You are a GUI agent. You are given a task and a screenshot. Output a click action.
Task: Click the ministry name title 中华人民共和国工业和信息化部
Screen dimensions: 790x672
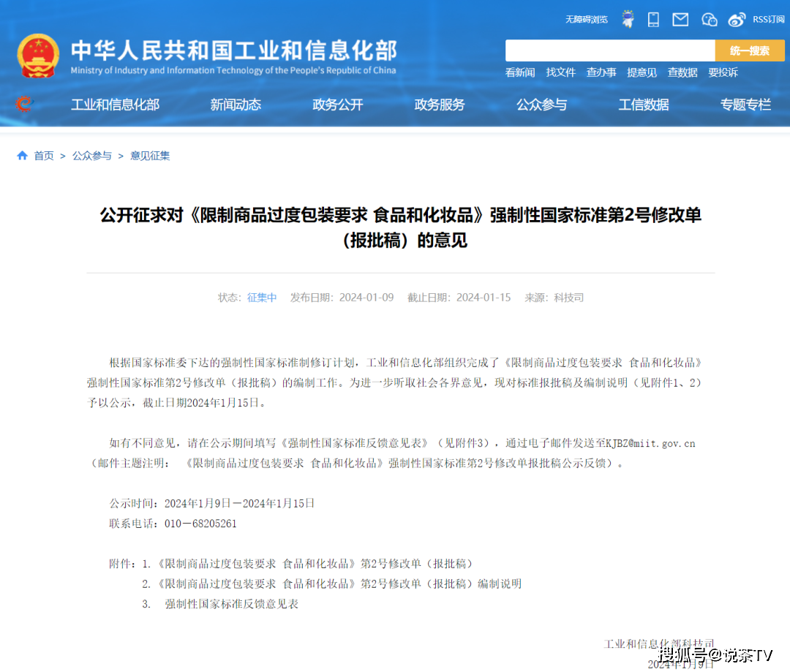click(234, 50)
